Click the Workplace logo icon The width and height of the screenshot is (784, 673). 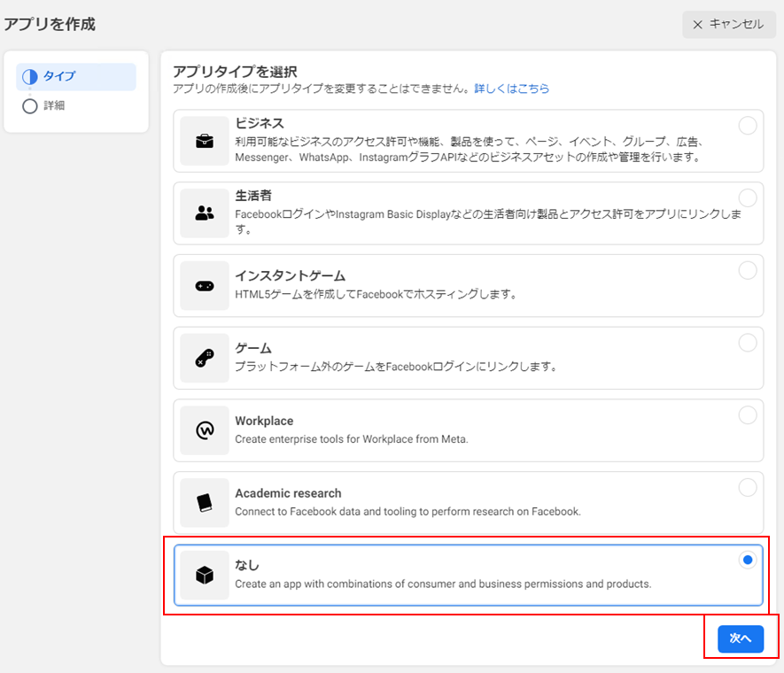(x=205, y=430)
